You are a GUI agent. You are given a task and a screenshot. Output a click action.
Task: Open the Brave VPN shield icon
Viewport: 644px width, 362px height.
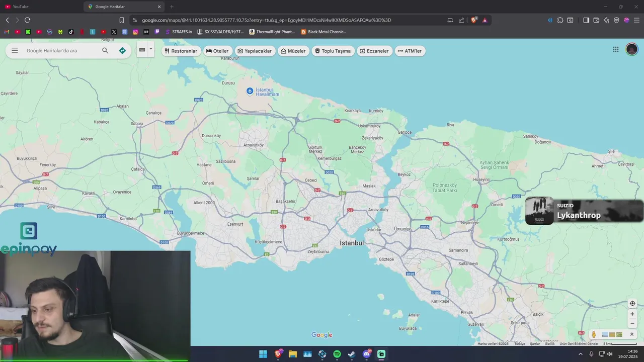(x=616, y=20)
